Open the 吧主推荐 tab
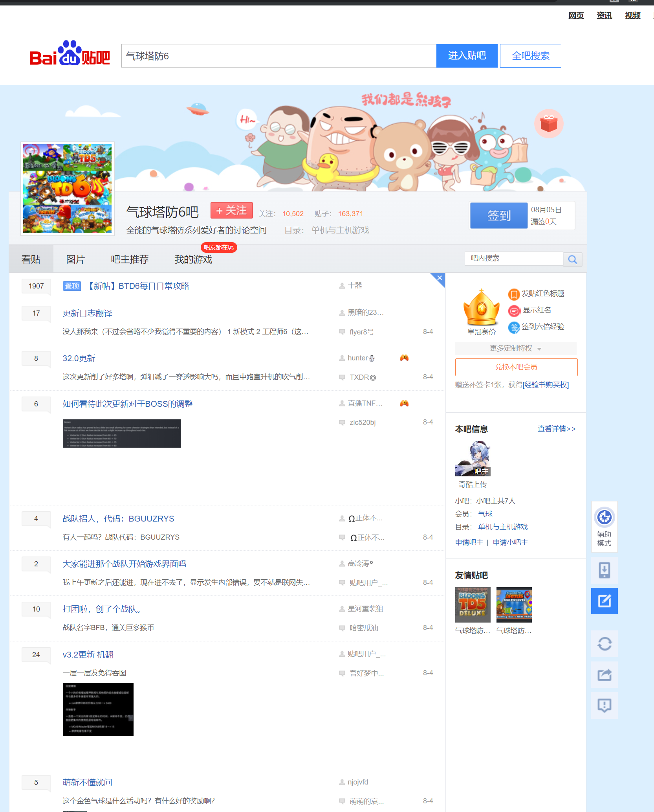Image resolution: width=654 pixels, height=812 pixels. 129,259
